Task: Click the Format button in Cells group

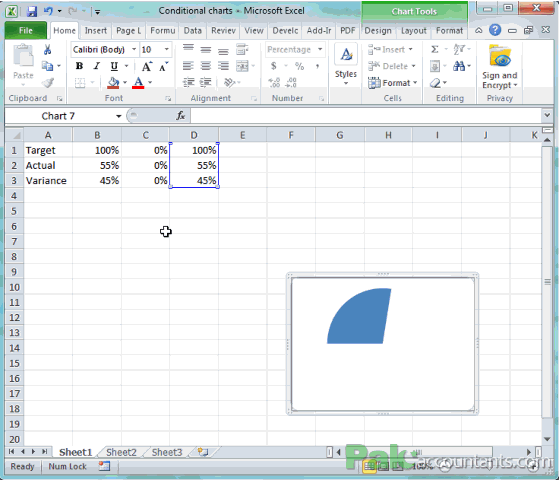Action: coord(393,83)
